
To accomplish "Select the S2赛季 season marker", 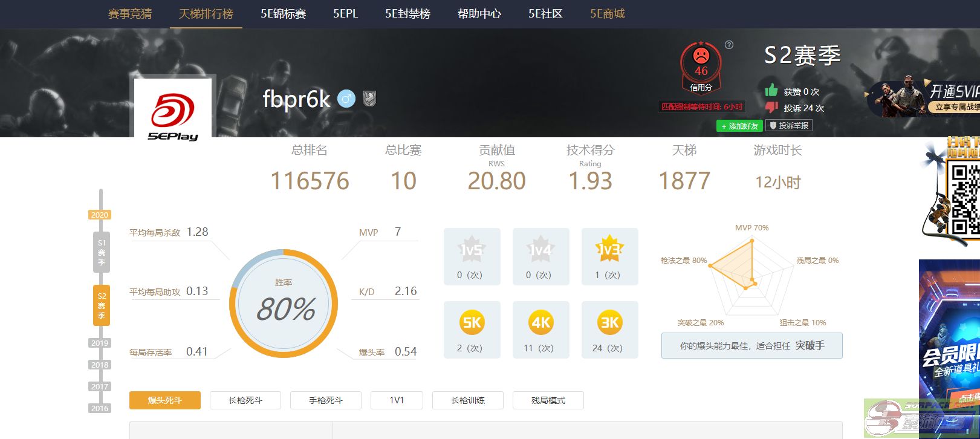I will (102, 305).
